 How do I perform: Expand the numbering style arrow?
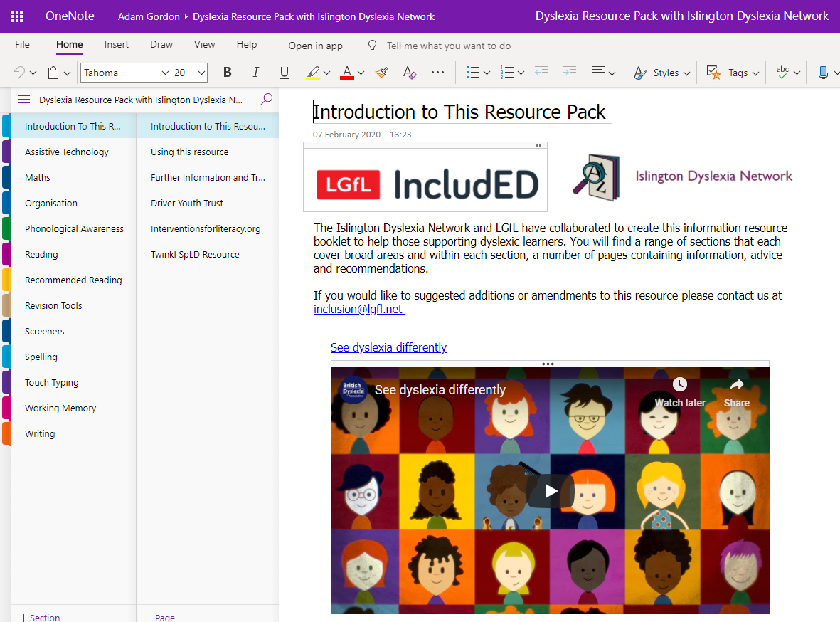pyautogui.click(x=521, y=73)
